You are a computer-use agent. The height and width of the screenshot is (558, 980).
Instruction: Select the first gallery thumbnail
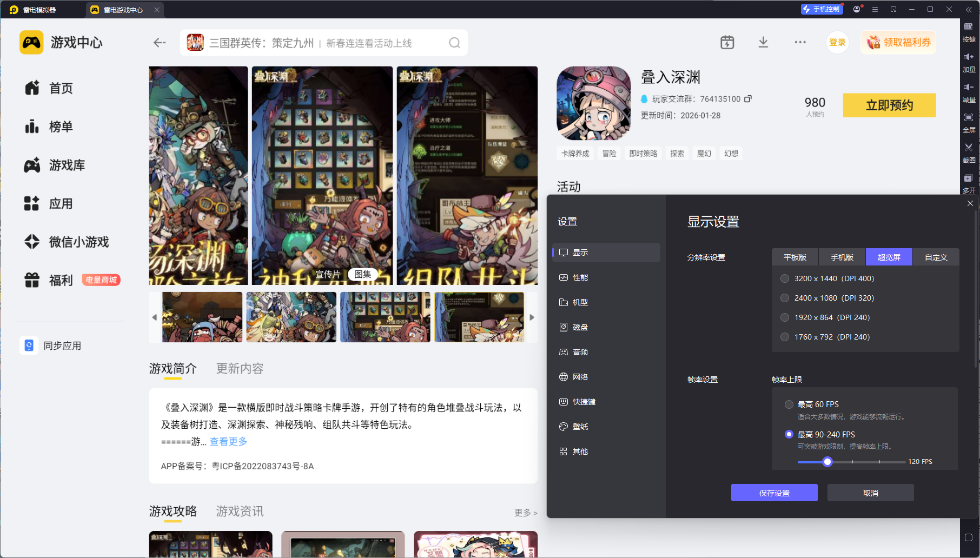[x=202, y=317]
